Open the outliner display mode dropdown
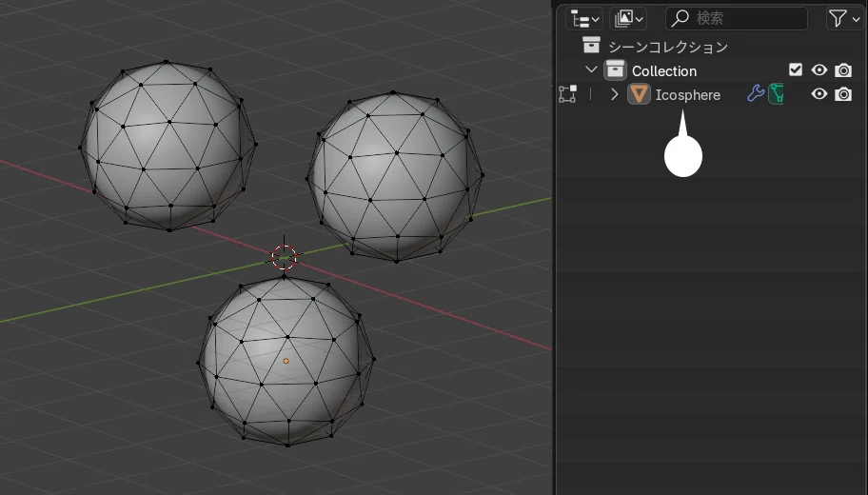868x495 pixels. [x=628, y=19]
